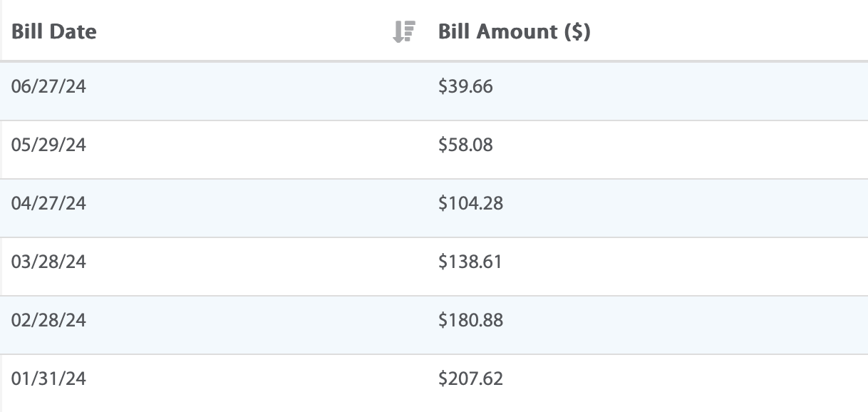The height and width of the screenshot is (412, 868).
Task: Select the $180.88 bill amount
Action: (470, 320)
